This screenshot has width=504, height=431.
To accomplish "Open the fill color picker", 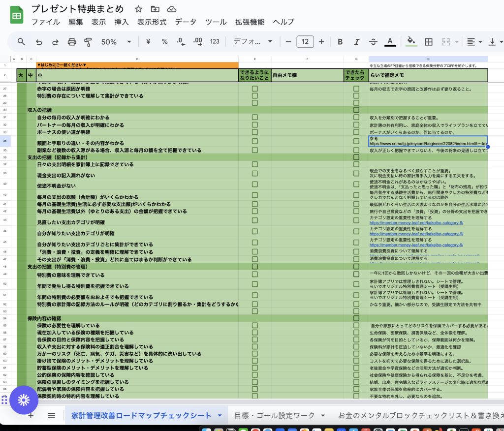I will point(411,42).
